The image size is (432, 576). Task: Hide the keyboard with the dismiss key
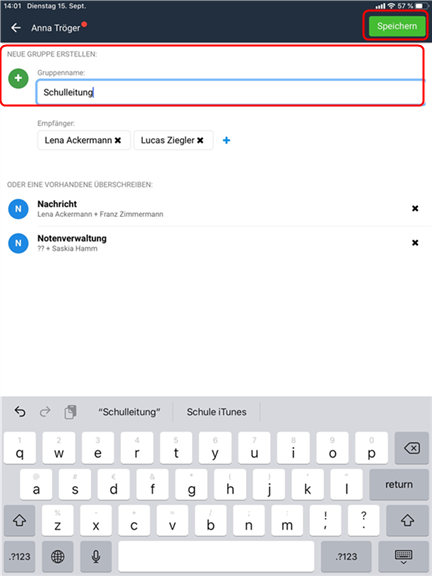403,557
